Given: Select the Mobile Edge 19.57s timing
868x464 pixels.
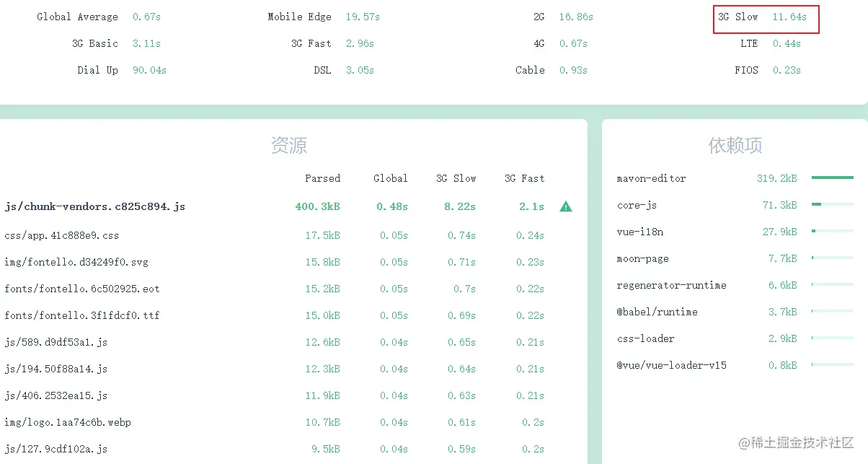Looking at the screenshot, I should (x=362, y=17).
